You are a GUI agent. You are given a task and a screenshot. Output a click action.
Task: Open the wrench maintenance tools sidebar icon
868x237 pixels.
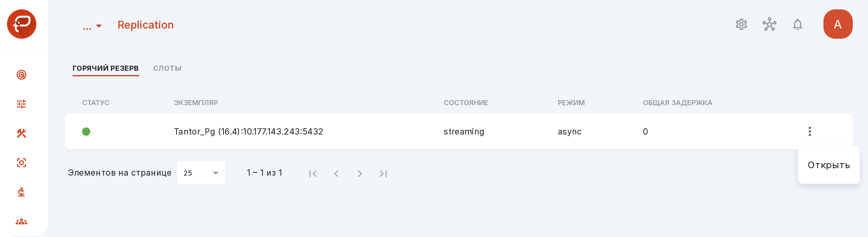21,133
